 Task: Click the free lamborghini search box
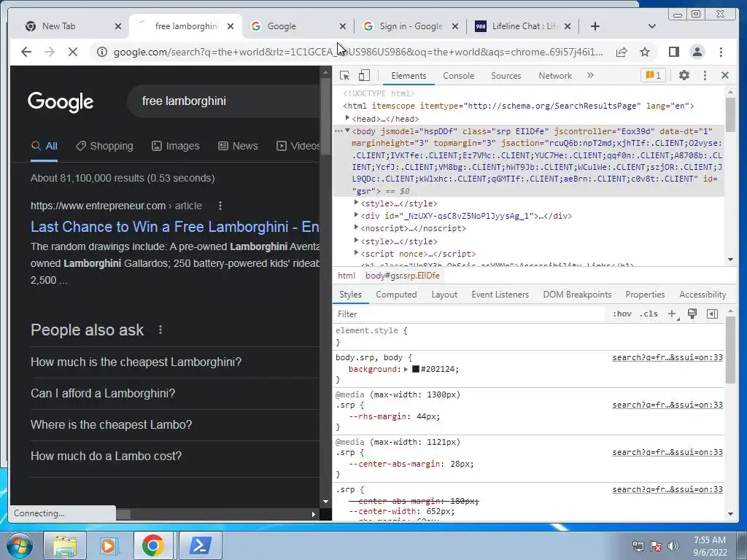(x=224, y=101)
